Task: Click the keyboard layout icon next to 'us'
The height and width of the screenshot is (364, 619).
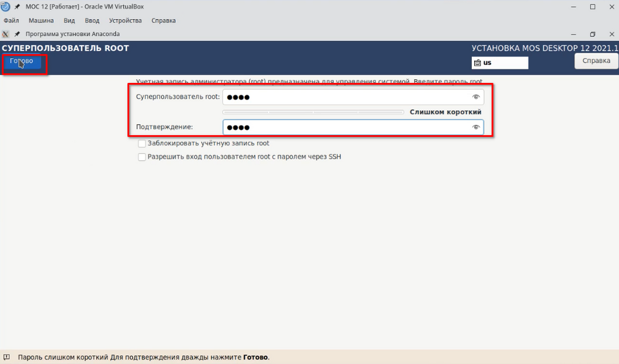Action: [x=477, y=63]
